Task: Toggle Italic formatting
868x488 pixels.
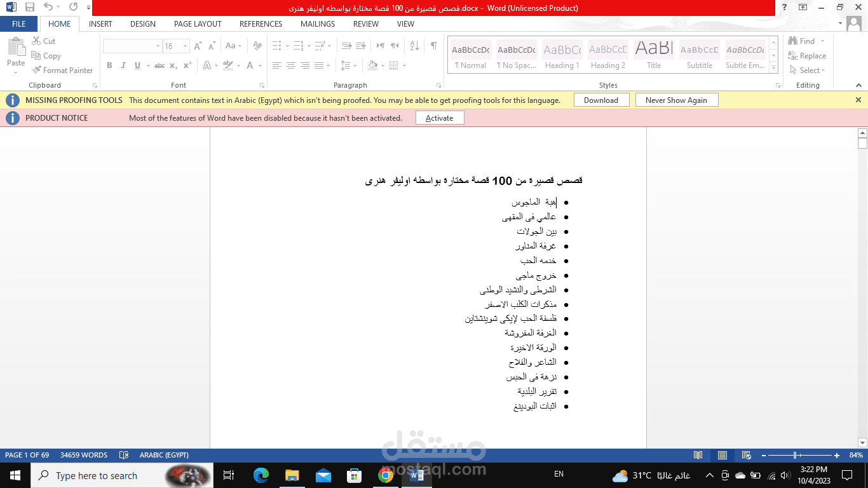Action: 123,65
